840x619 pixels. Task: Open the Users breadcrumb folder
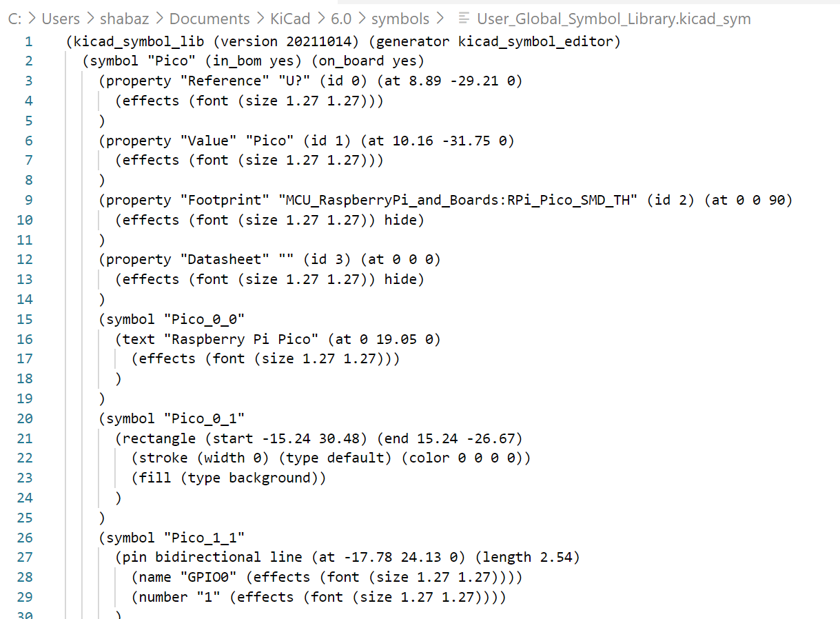click(x=61, y=19)
